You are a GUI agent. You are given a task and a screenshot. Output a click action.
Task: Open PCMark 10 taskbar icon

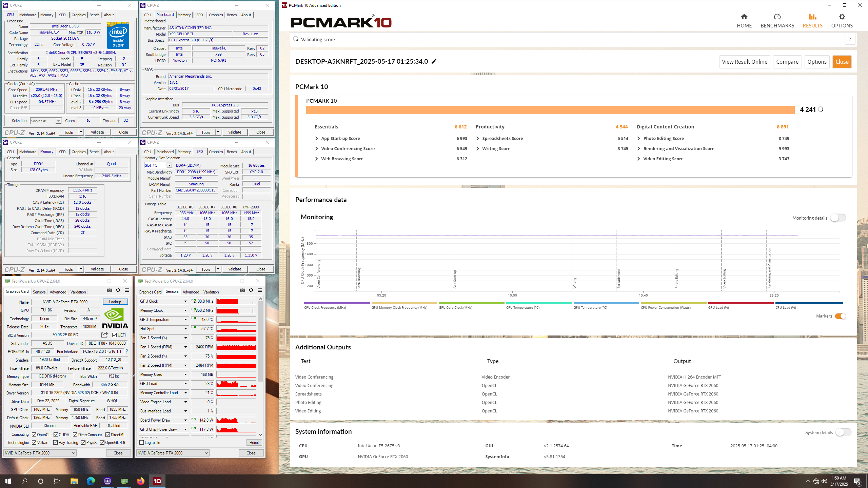(157, 481)
